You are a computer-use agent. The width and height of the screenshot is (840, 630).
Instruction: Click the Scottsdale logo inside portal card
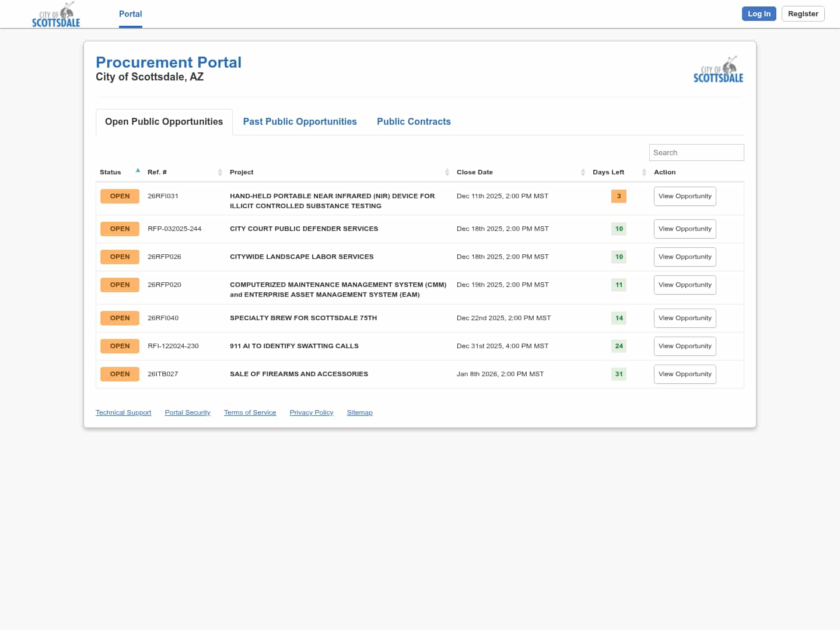[x=718, y=70]
